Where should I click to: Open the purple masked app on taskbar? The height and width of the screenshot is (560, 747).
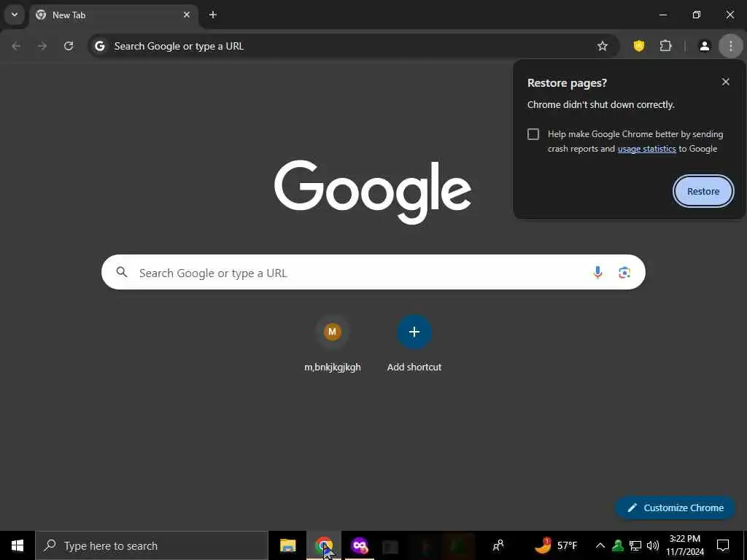point(360,545)
